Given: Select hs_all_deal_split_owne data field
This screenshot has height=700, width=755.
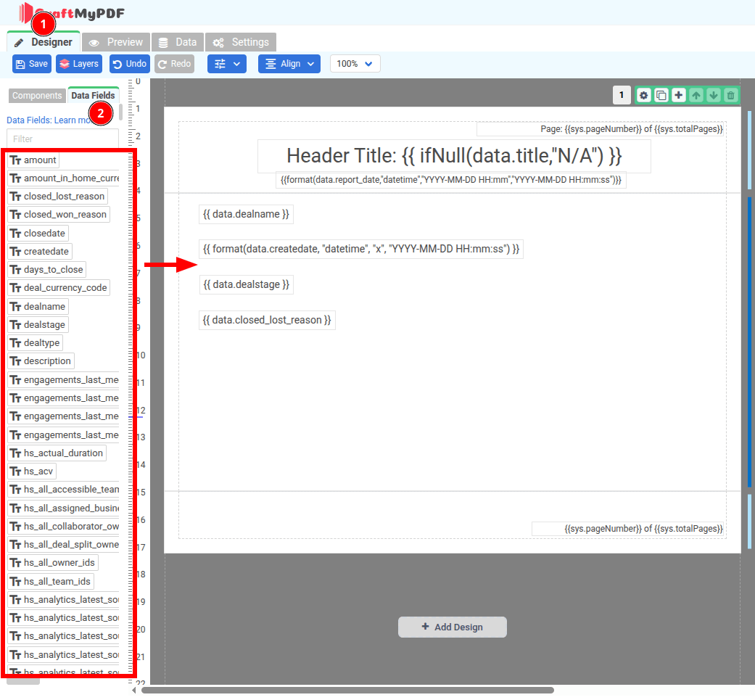Looking at the screenshot, I should pos(64,545).
